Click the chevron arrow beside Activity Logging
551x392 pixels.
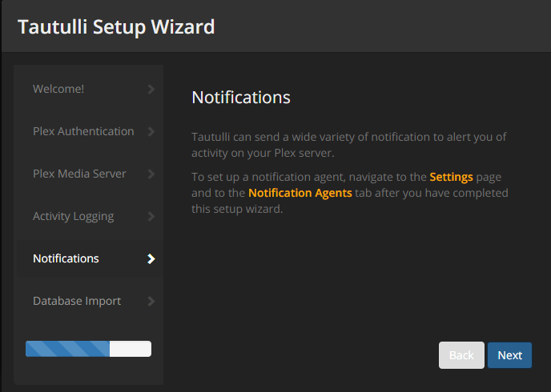(151, 216)
